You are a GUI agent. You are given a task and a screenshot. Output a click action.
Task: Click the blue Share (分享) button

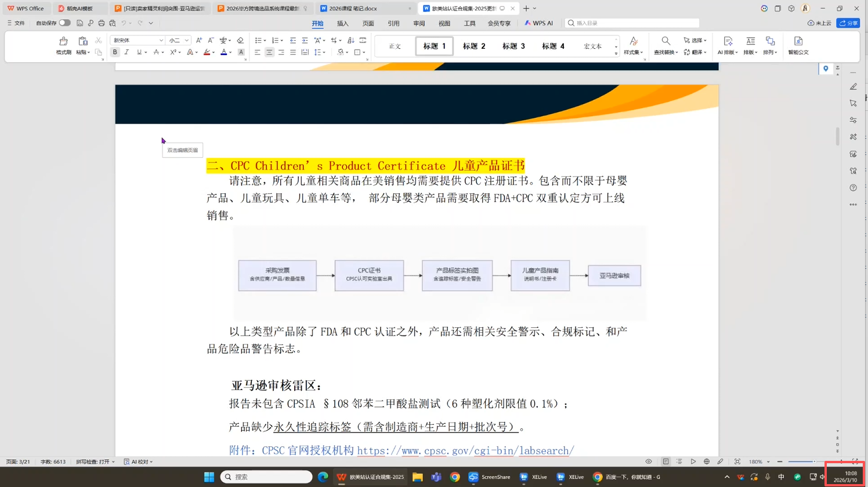(848, 23)
